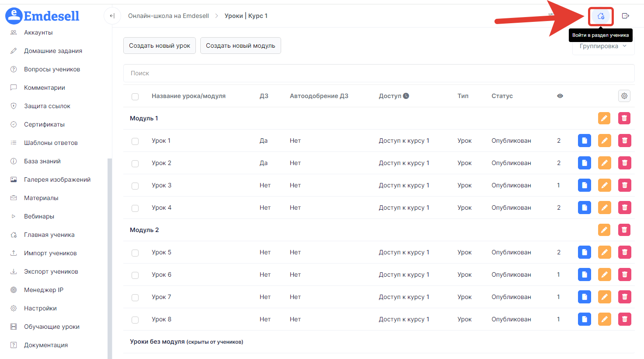Open table column settings gear icon
This screenshot has width=644, height=359.
[624, 96]
